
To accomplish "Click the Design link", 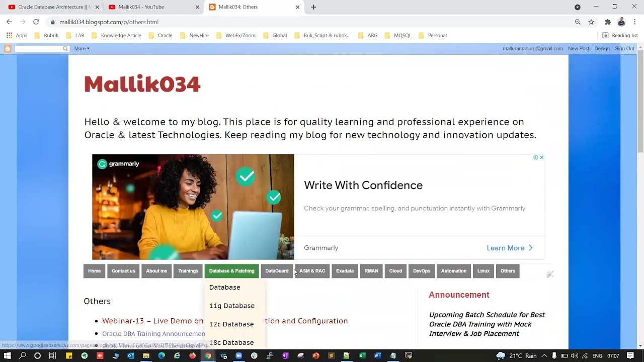I will (602, 49).
